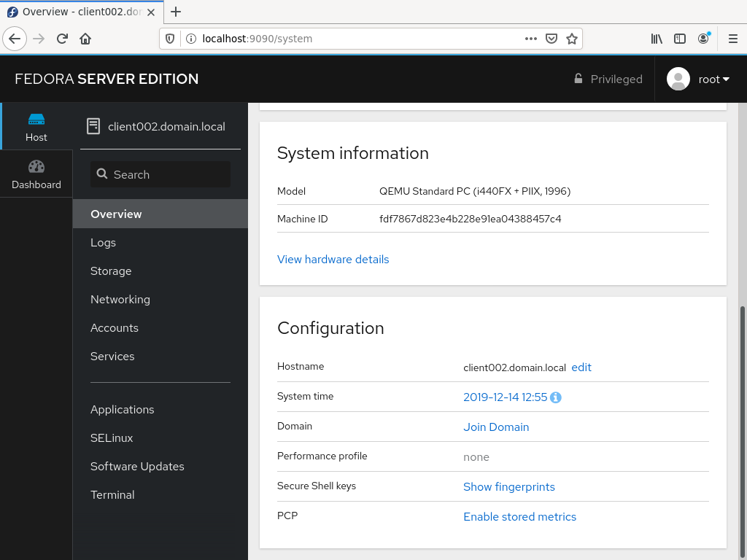Click the sidebar Search field
Screen dimensions: 747x560
point(160,174)
